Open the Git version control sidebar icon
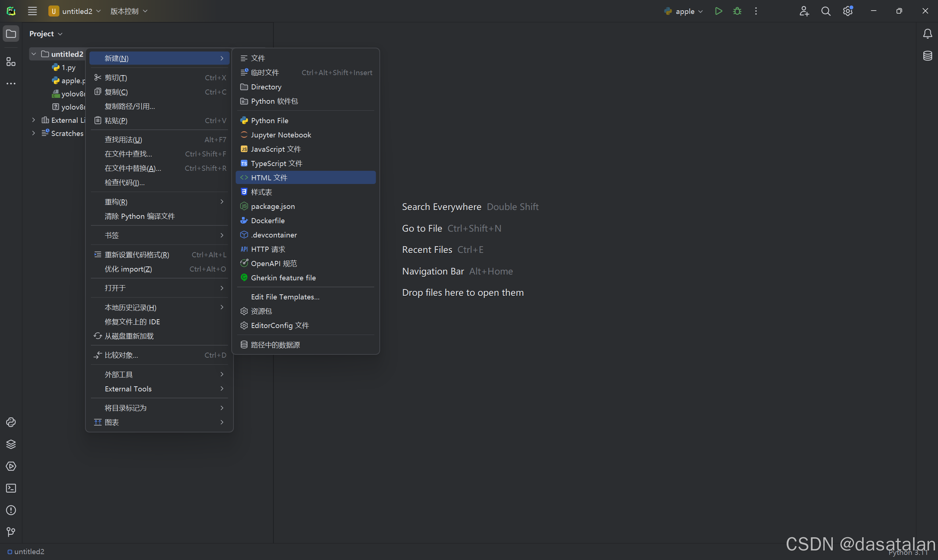Screen dimensions: 938x560 [11, 532]
